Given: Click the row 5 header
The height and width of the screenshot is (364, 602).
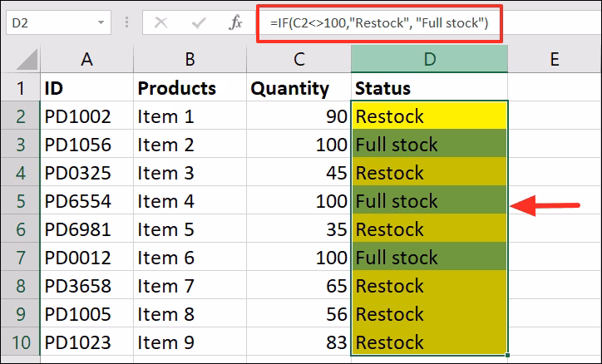Looking at the screenshot, I should [x=19, y=201].
